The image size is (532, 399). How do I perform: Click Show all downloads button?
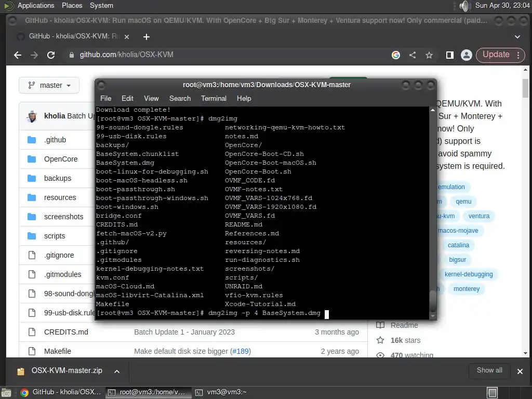489,370
